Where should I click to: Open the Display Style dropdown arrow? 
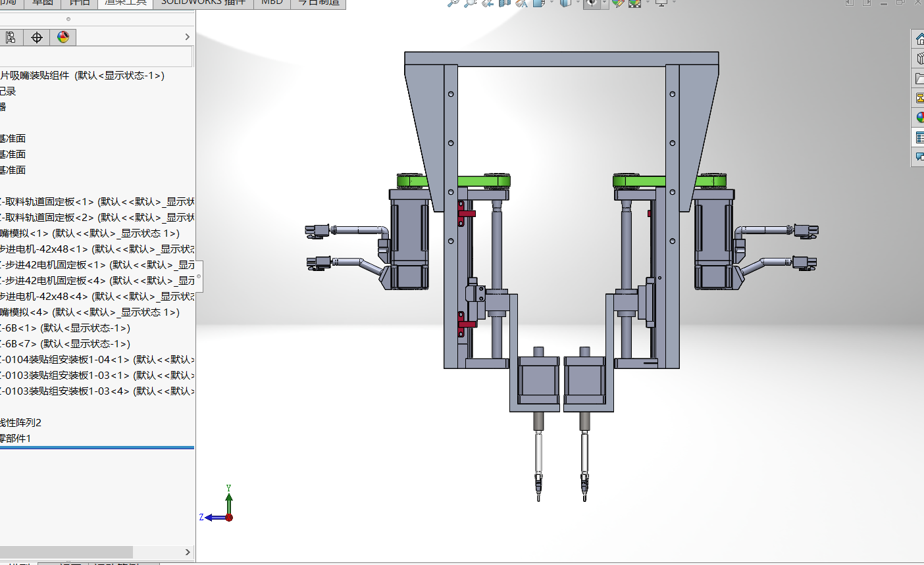pyautogui.click(x=578, y=3)
